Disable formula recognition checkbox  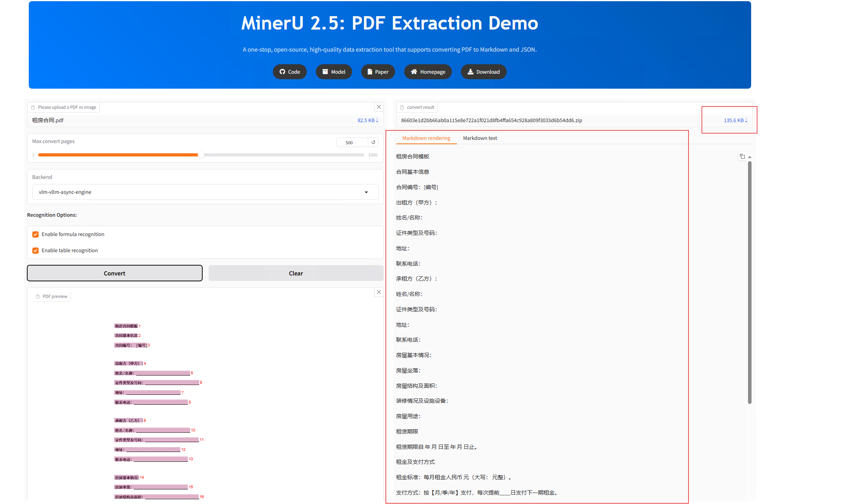click(x=35, y=234)
